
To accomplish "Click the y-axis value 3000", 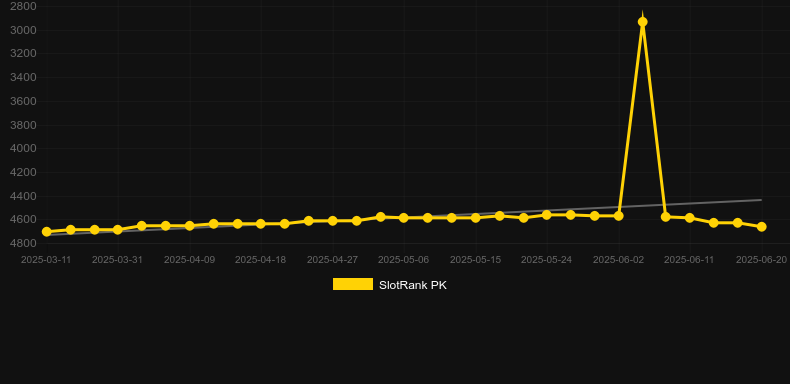I will click(23, 30).
